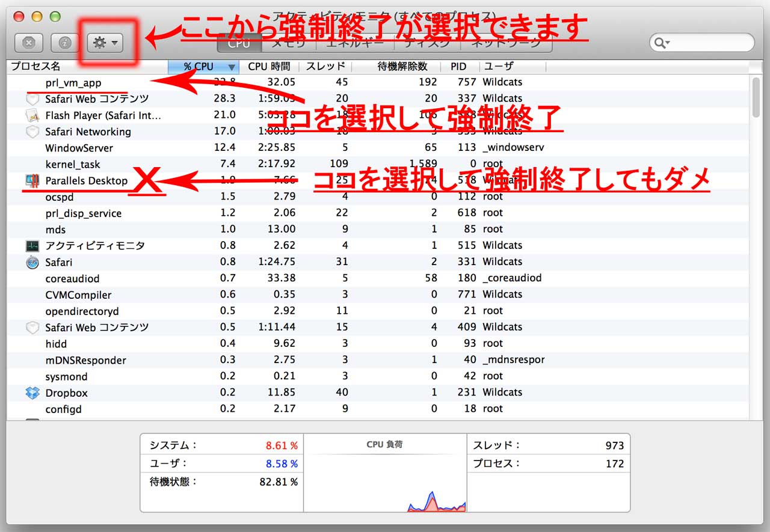Click the Dropbox box icon

pos(32,393)
